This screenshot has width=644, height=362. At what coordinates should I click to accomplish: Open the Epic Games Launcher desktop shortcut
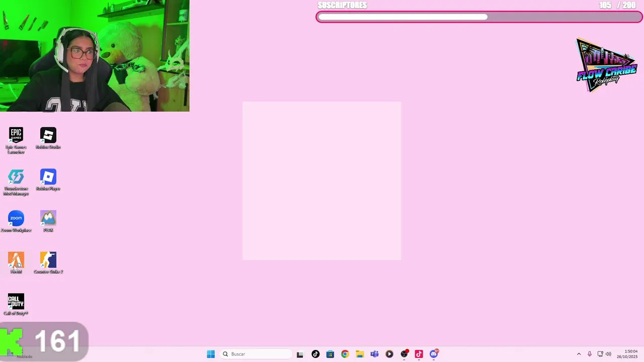[16, 140]
